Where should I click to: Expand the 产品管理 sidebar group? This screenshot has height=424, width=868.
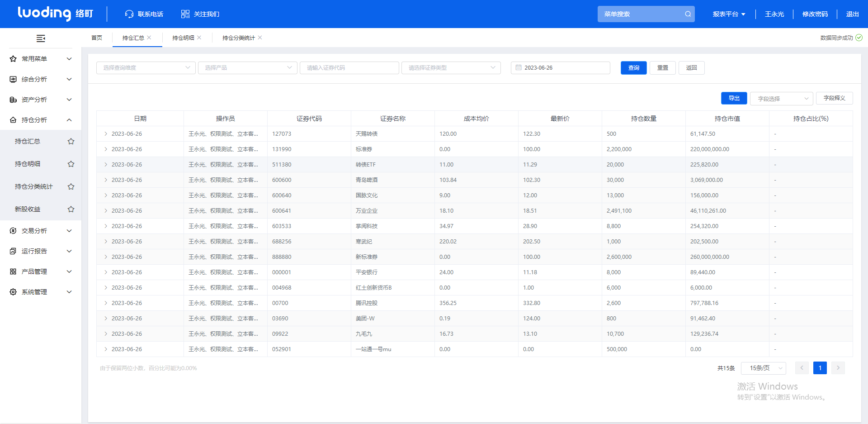point(69,272)
